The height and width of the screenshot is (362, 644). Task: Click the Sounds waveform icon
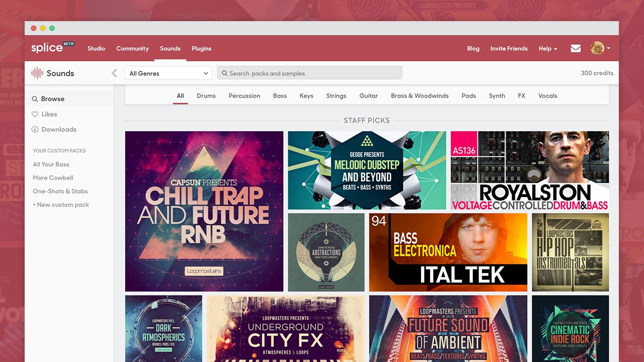(37, 73)
